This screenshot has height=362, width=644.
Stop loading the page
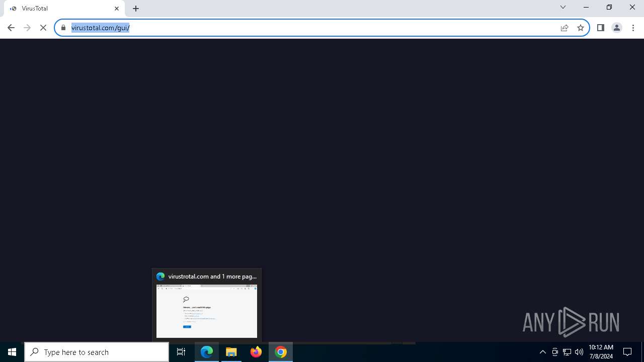click(x=43, y=28)
